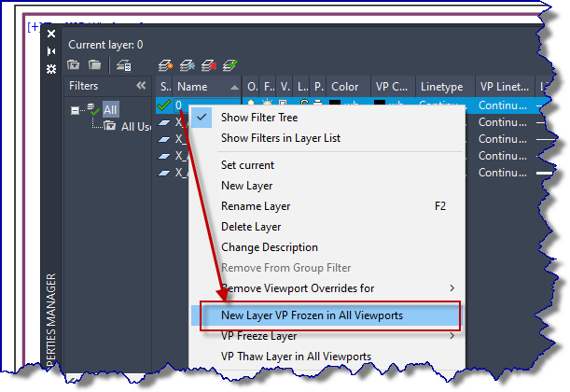Expand Remove Viewport Overrides for submenu
This screenshot has width=570, height=392.
pos(327,288)
